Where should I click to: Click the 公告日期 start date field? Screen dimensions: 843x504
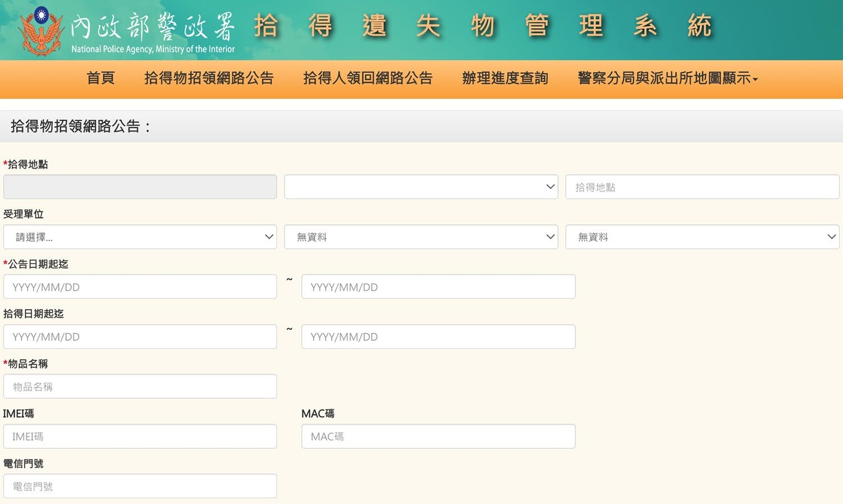tap(139, 287)
